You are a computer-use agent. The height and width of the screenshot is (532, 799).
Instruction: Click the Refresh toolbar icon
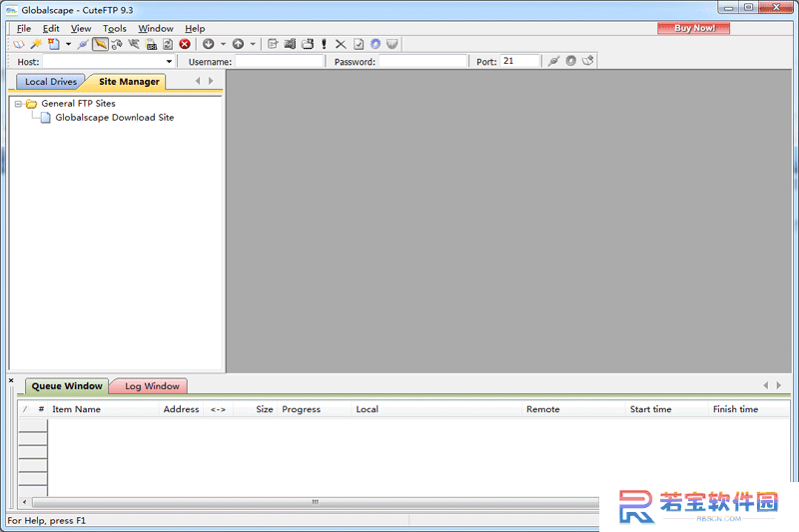[168, 44]
